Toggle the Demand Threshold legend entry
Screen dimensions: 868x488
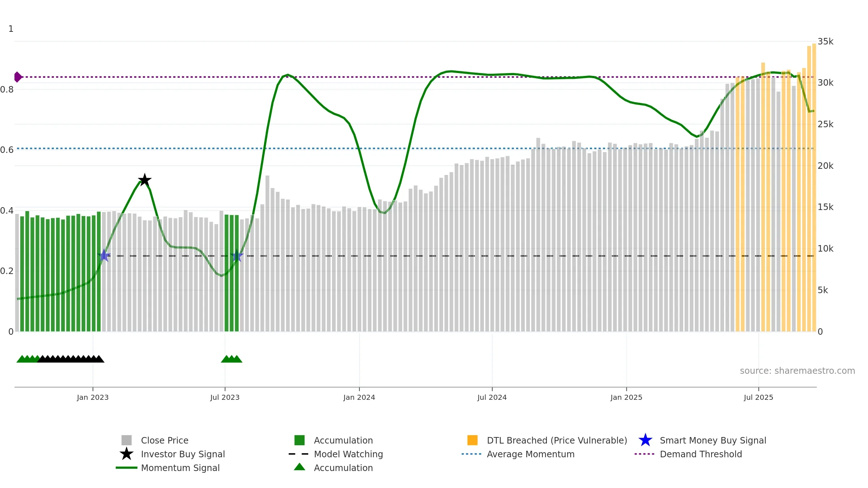coord(701,454)
